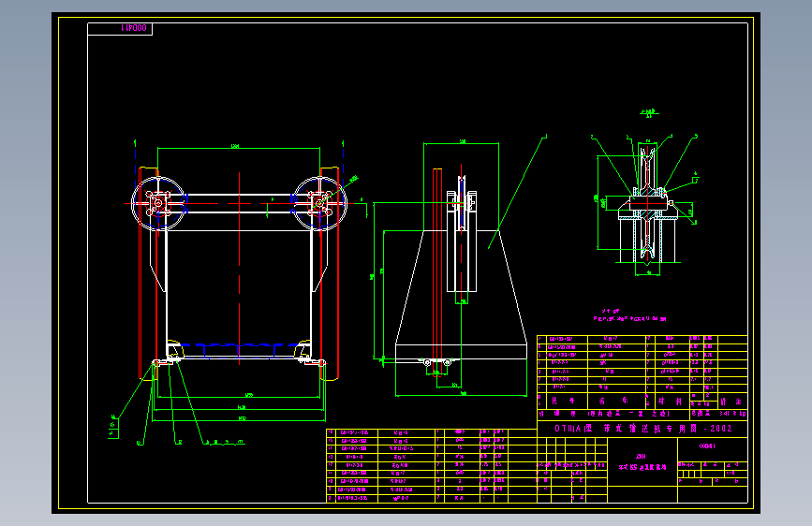
Task: Click the red dashed vertical centerline of front view
Action: click(239, 269)
